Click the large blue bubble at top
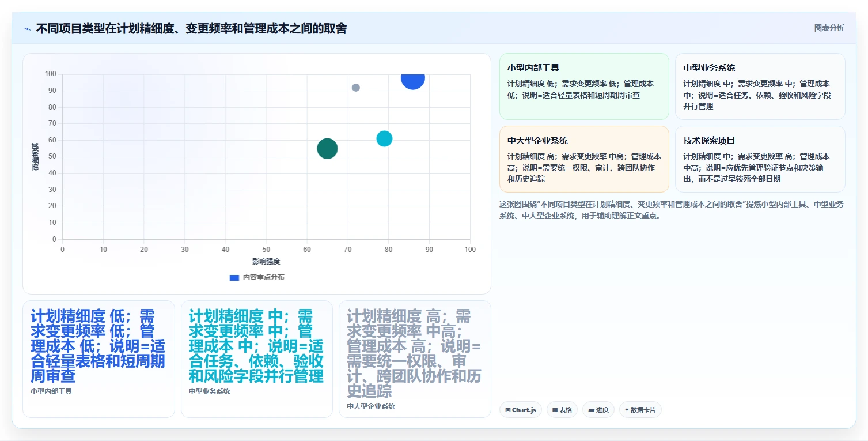This screenshot has width=868, height=441. point(413,78)
